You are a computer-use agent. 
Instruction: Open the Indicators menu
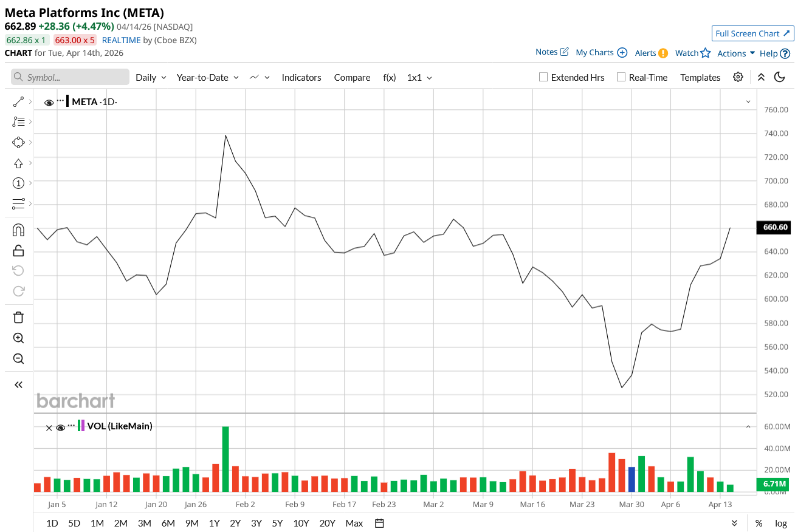coord(301,78)
